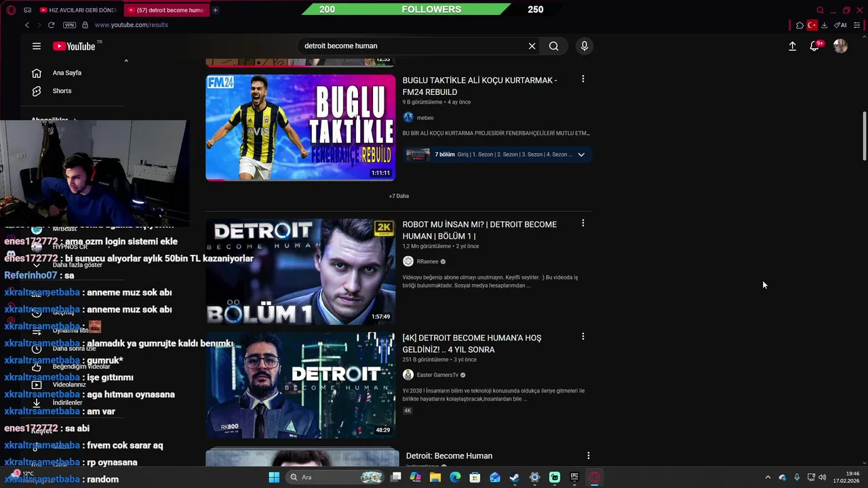Open the YouTube account avatar menu
The width and height of the screenshot is (868, 488).
click(x=840, y=46)
